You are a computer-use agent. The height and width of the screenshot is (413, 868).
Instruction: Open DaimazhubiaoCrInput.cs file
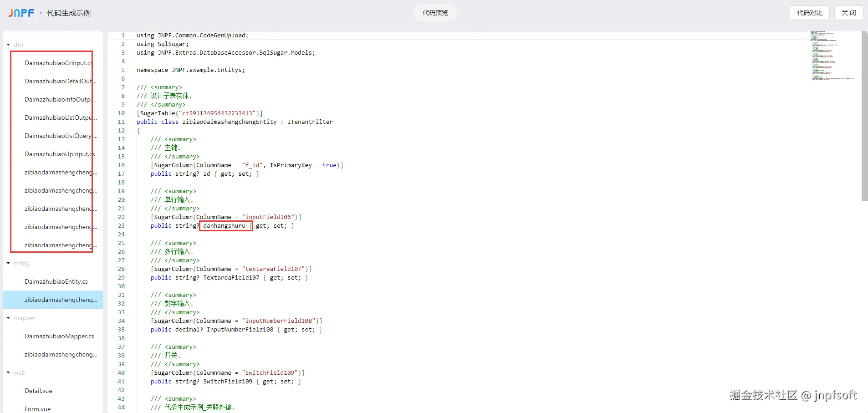[53, 63]
